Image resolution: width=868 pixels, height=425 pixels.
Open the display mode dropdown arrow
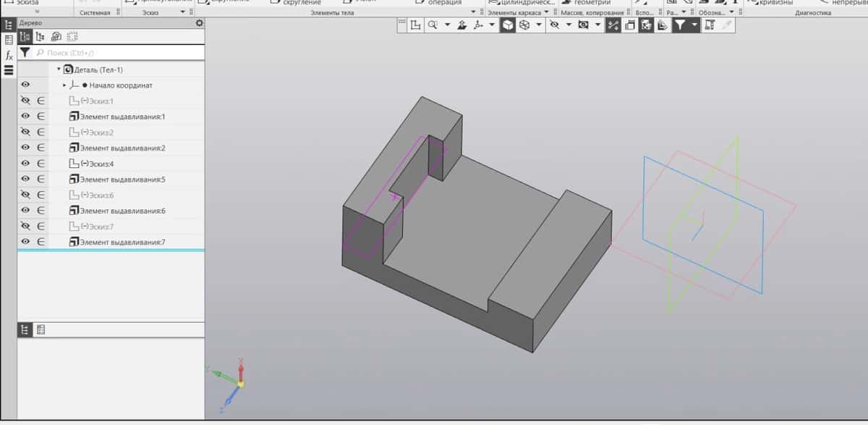[x=538, y=25]
